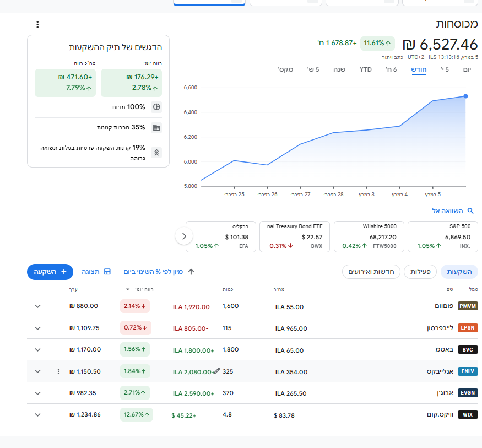Screen dimensions: 482x448
Task: Open the רווח יומי column sort dropdown arrow
Action: (128, 289)
